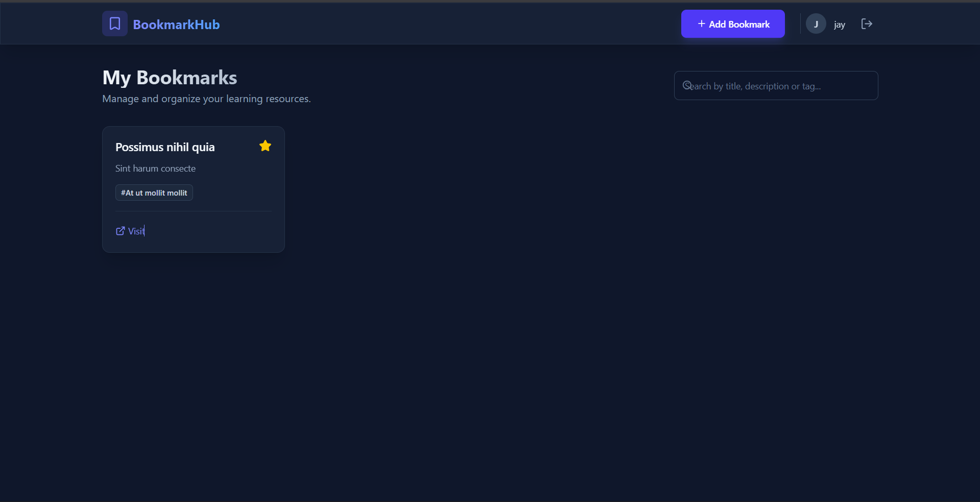Open the bookmark's Visit link
The height and width of the screenshot is (502, 980).
[x=136, y=231]
